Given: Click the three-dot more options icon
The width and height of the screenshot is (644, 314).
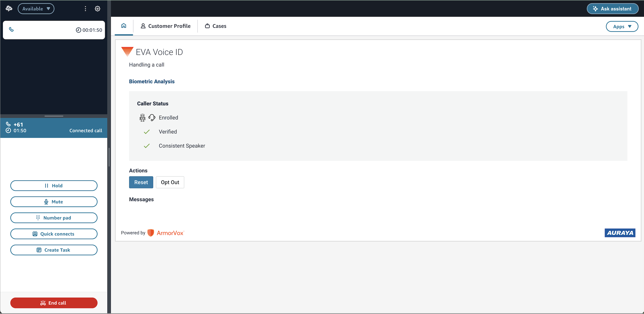Looking at the screenshot, I should (x=86, y=9).
